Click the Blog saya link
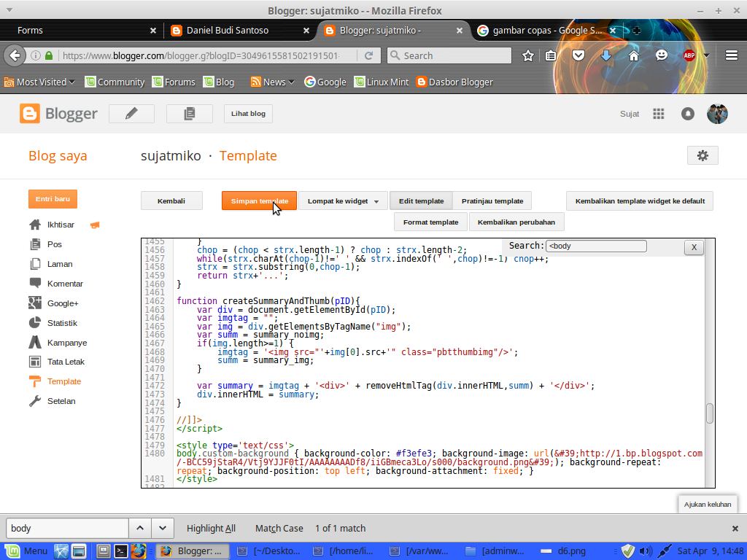747x560 pixels. point(58,156)
